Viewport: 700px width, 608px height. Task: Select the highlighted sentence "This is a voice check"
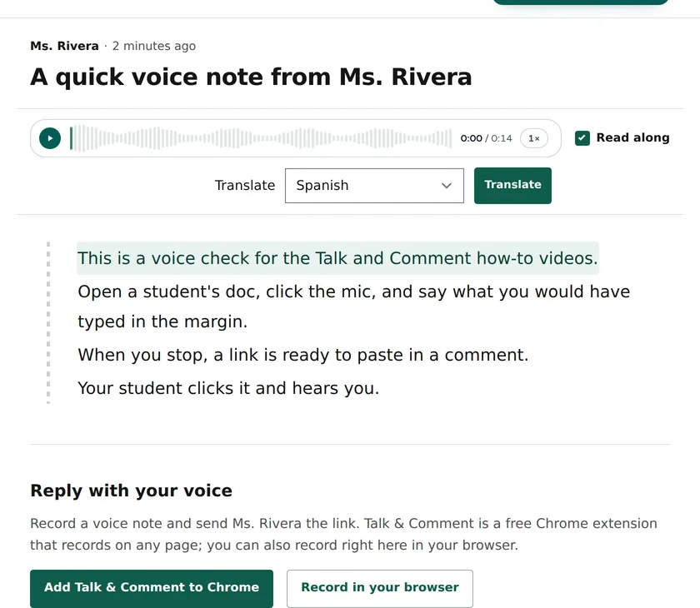click(x=337, y=258)
